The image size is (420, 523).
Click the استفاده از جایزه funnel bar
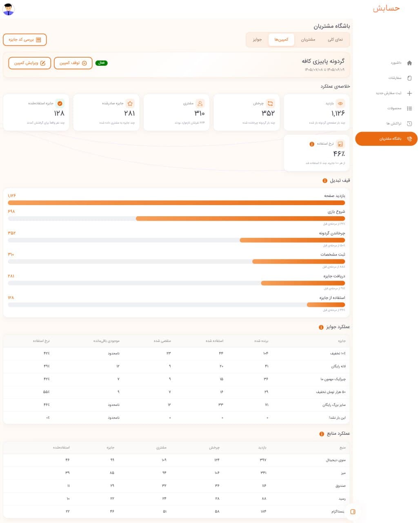coord(176,305)
